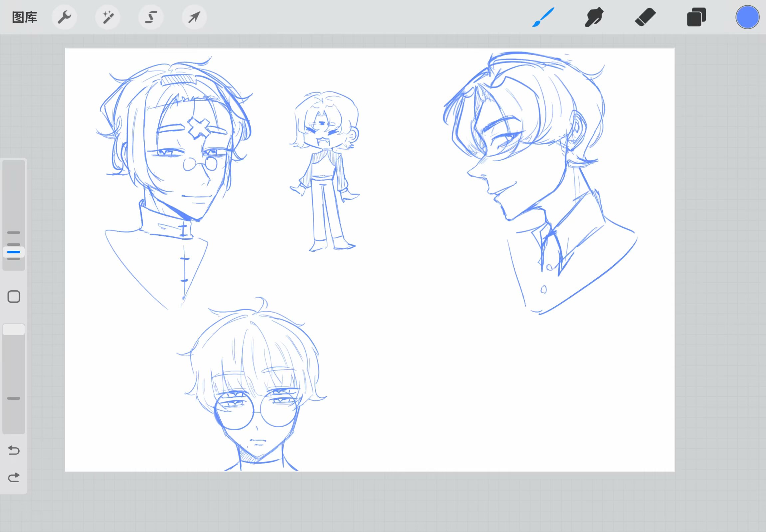Click the blue brush size slider handle

tap(14, 252)
